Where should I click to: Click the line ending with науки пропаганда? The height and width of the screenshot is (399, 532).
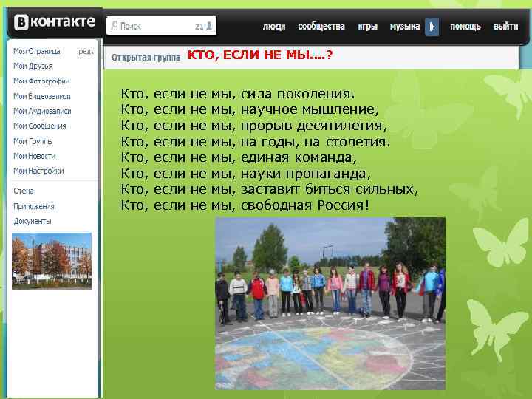click(246, 174)
